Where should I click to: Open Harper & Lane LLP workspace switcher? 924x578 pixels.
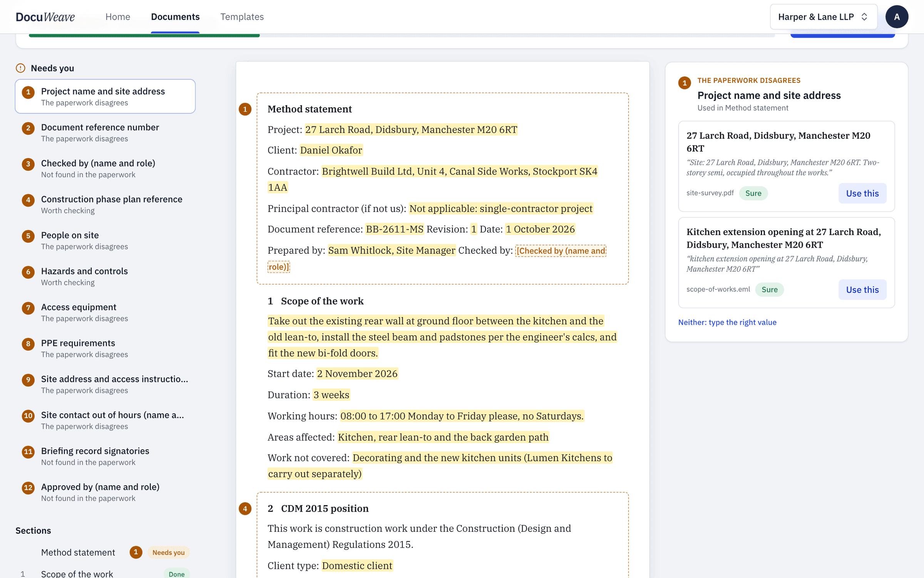pos(824,17)
